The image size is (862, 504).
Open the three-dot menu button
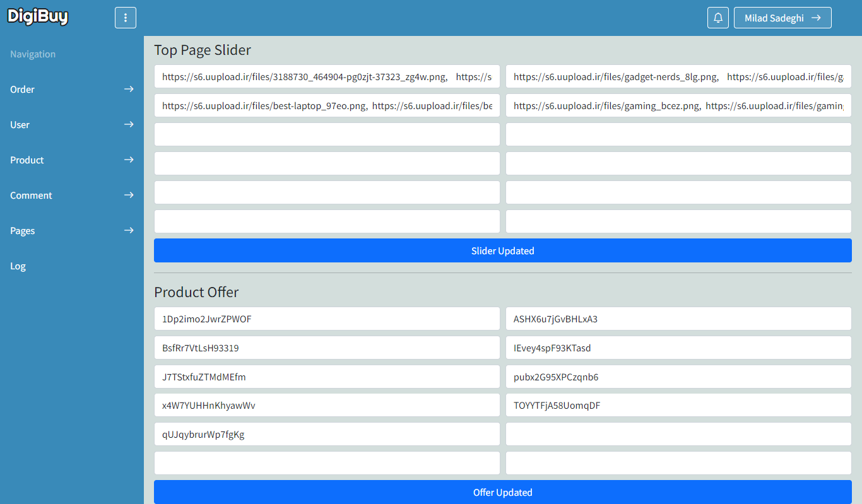point(126,18)
